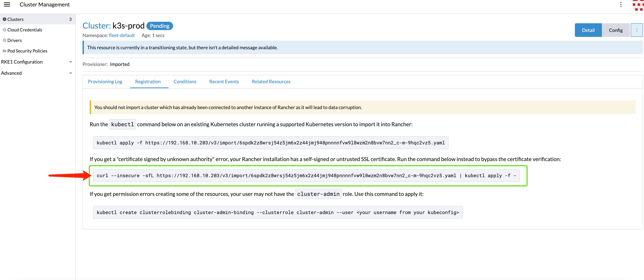The width and height of the screenshot is (644, 280).
Task: Copy the curl --insecure import command
Action: [306, 176]
